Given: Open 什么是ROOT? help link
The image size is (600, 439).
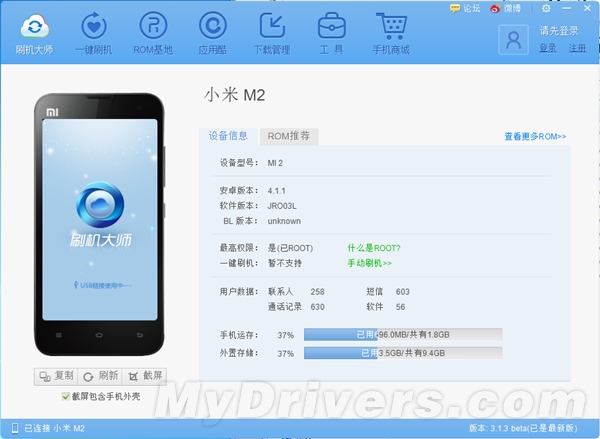Looking at the screenshot, I should click(x=374, y=248).
